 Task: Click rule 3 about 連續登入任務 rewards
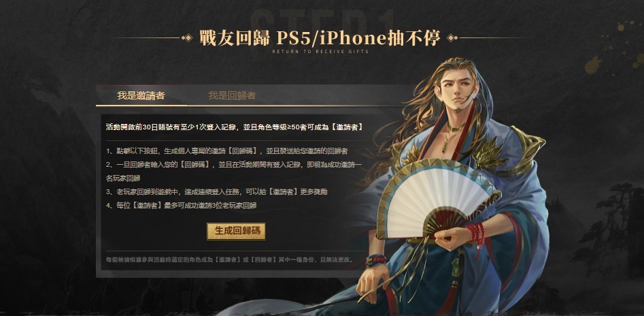(216, 192)
